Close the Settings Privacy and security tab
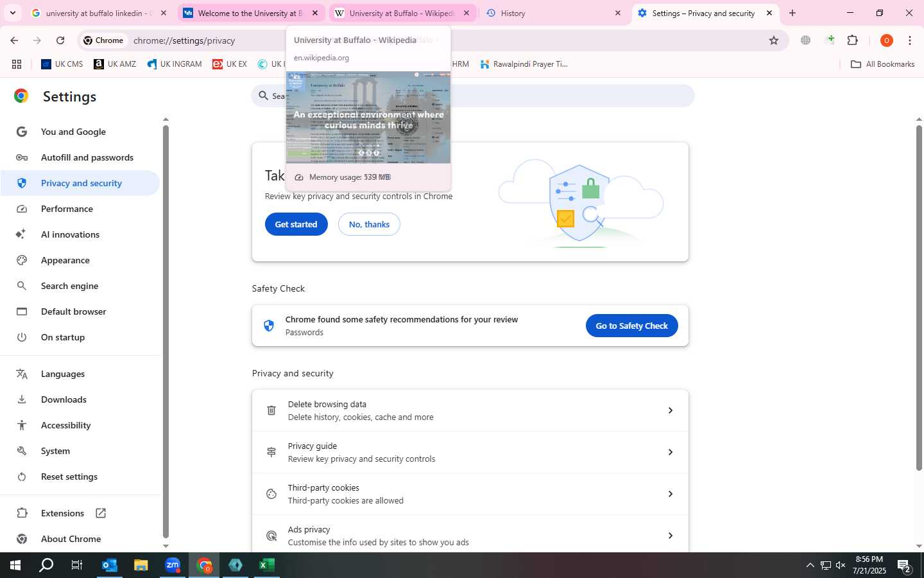 click(x=769, y=13)
